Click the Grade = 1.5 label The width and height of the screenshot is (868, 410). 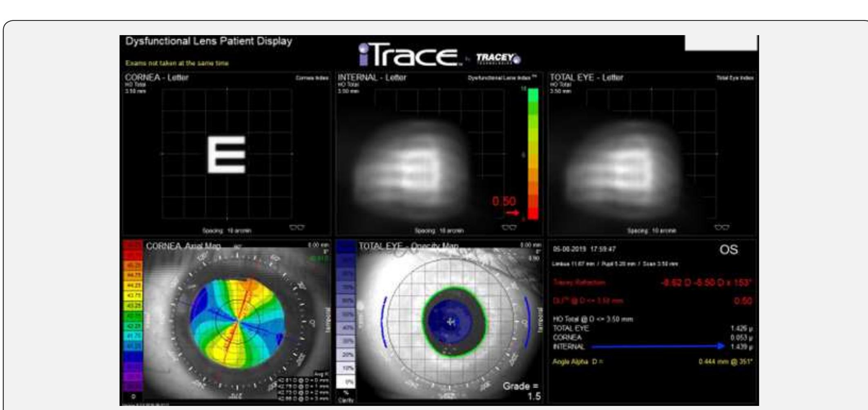pos(521,391)
